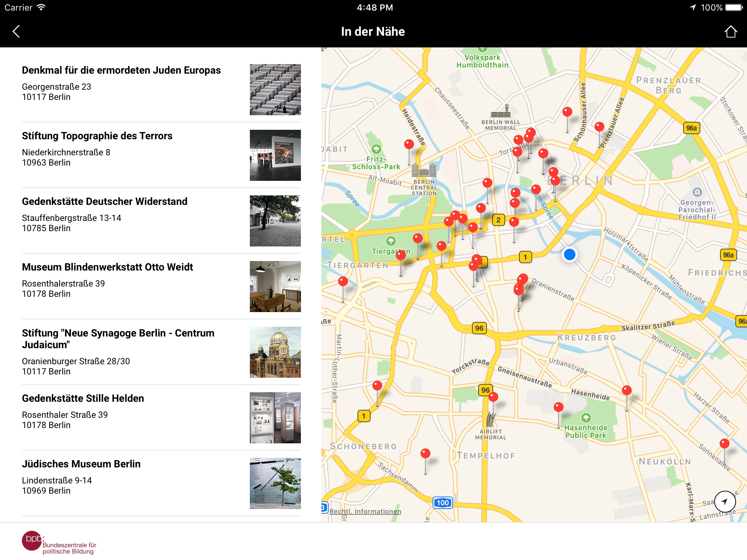This screenshot has width=747, height=560.
Task: Tap the Berlin Wall Memorial landmark icon
Action: tap(501, 111)
